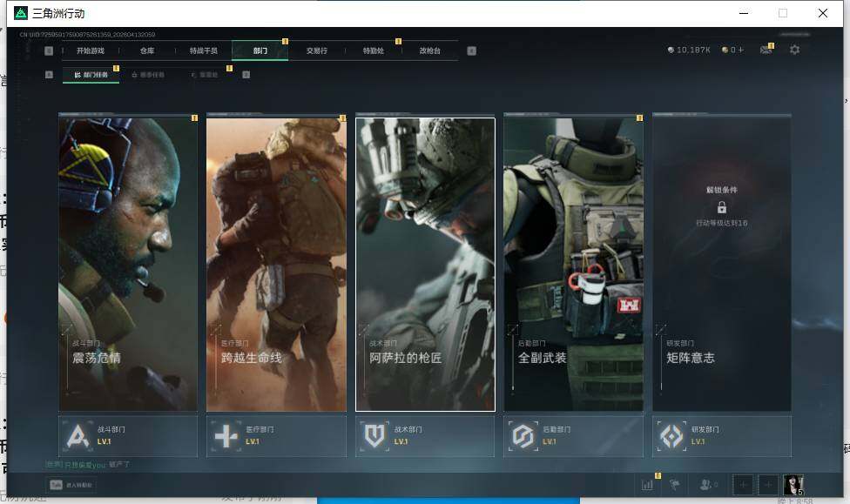This screenshot has width=850, height=504.
Task: Close the 三角洲行动 window
Action: pos(823,13)
